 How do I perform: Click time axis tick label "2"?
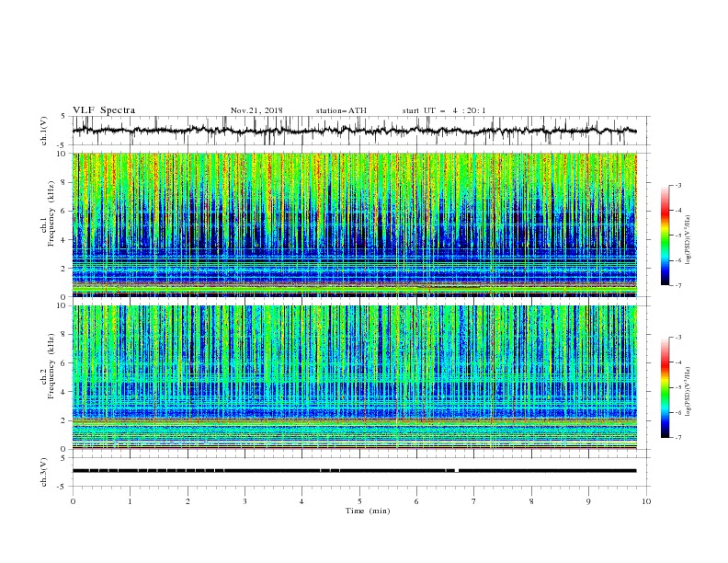point(188,501)
